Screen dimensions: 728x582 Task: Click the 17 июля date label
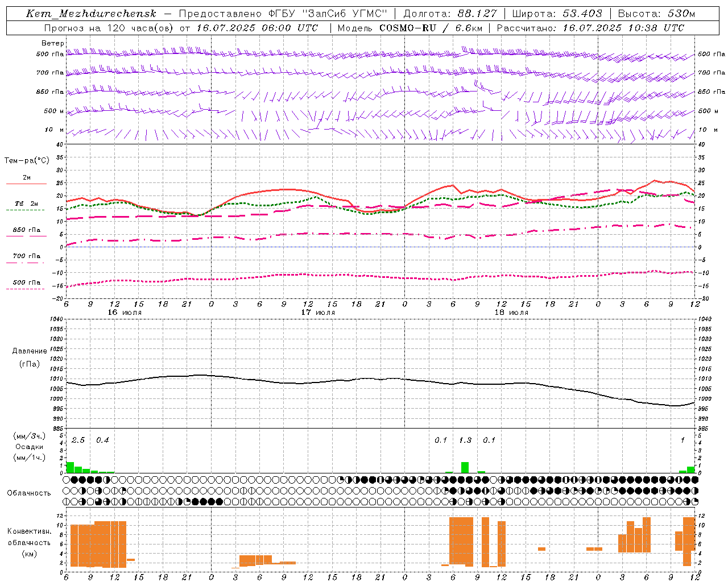(x=318, y=312)
